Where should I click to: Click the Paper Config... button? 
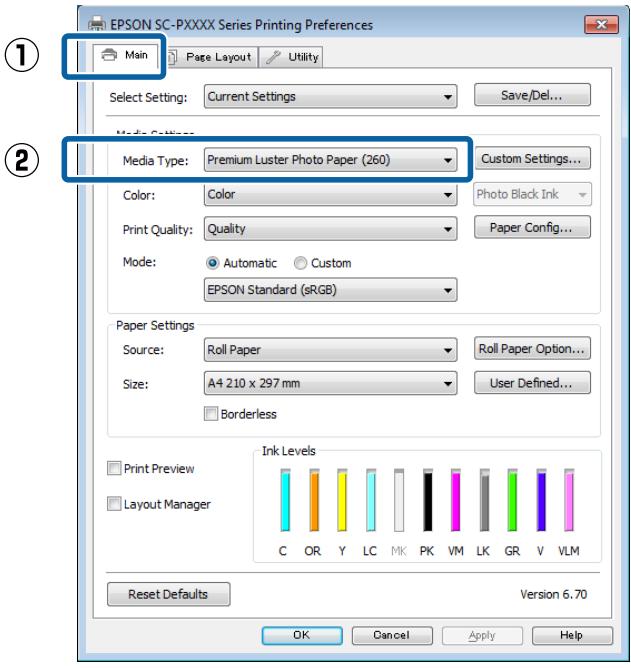(532, 227)
